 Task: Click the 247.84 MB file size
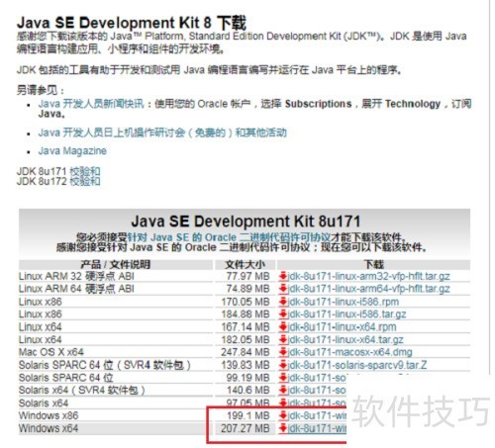(246, 352)
